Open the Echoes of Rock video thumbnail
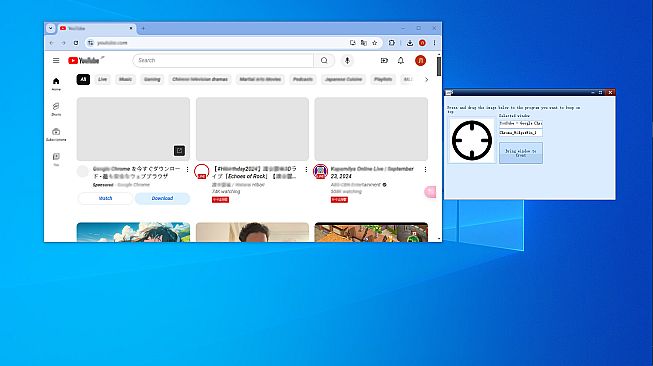This screenshot has width=653, height=366. click(252, 129)
